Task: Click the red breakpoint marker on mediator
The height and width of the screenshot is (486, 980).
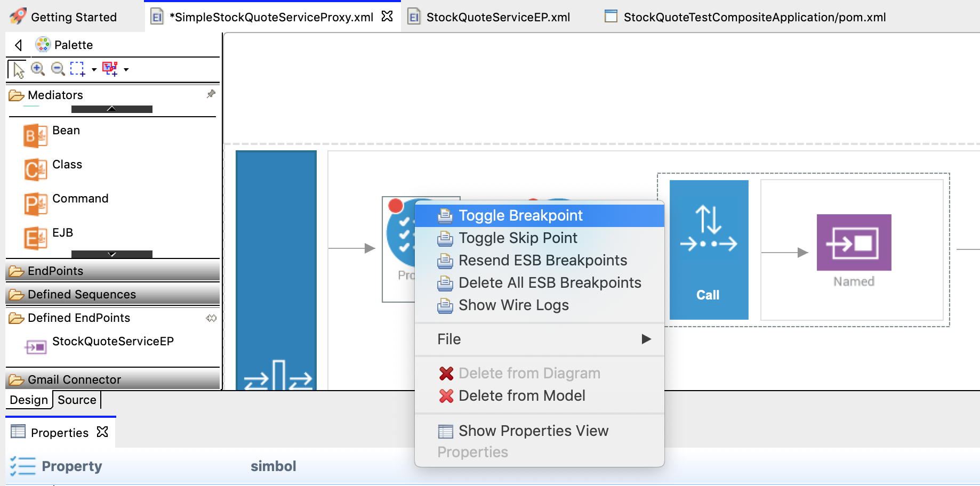Action: point(396,206)
